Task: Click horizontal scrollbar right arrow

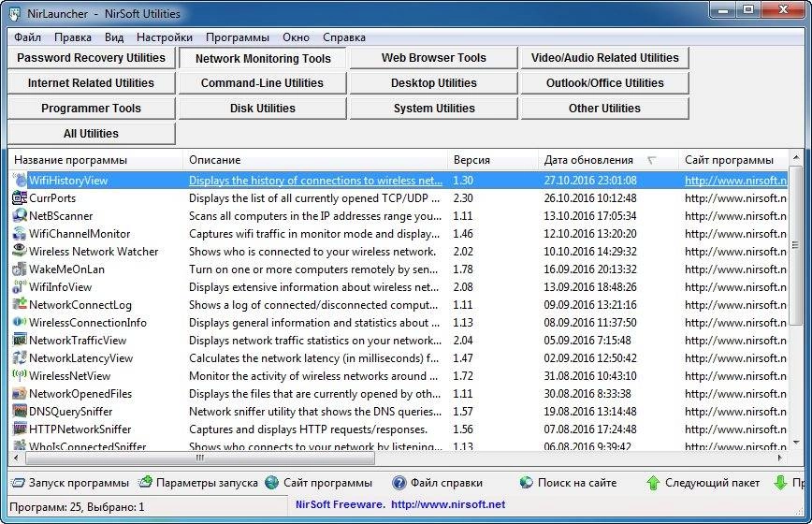Action: pos(780,458)
